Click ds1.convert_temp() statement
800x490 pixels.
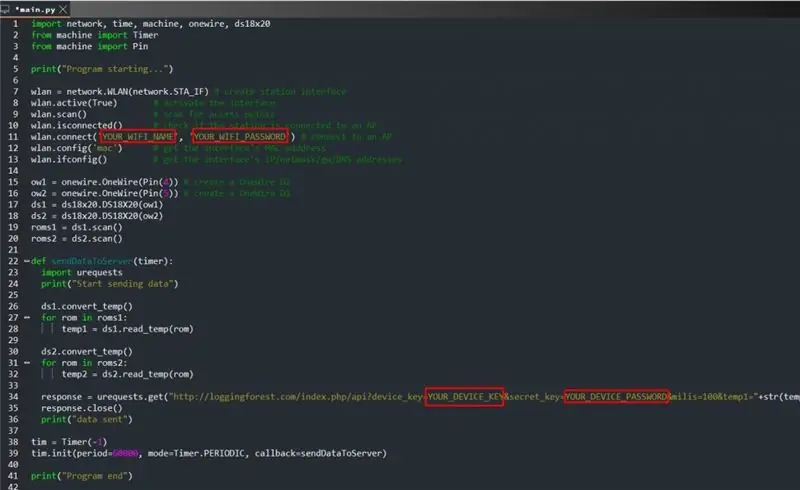(x=87, y=306)
